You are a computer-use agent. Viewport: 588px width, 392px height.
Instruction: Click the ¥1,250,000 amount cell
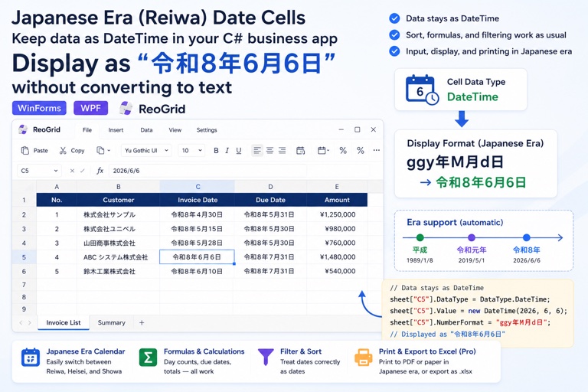tap(337, 214)
